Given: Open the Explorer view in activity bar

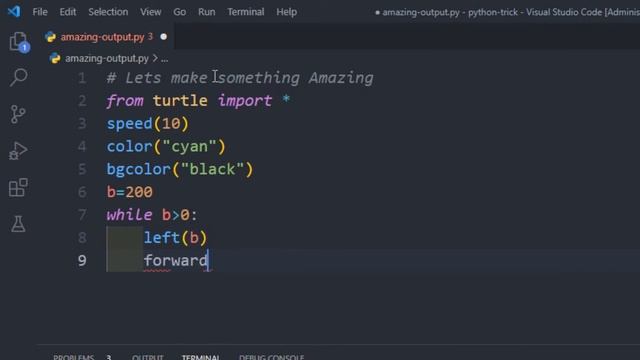Looking at the screenshot, I should [x=18, y=42].
